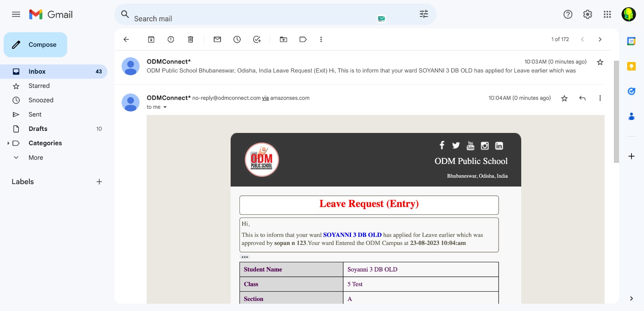Go to the Drafts folder
The height and width of the screenshot is (311, 644).
tap(38, 129)
